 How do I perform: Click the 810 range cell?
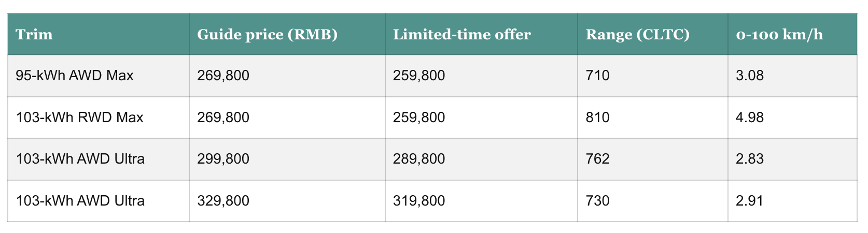click(x=597, y=118)
